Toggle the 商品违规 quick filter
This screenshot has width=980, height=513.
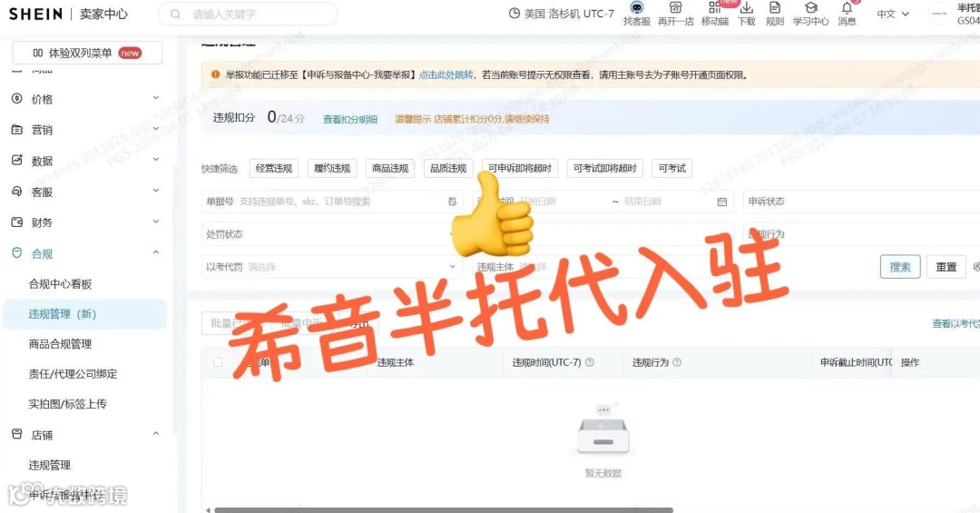coord(390,168)
